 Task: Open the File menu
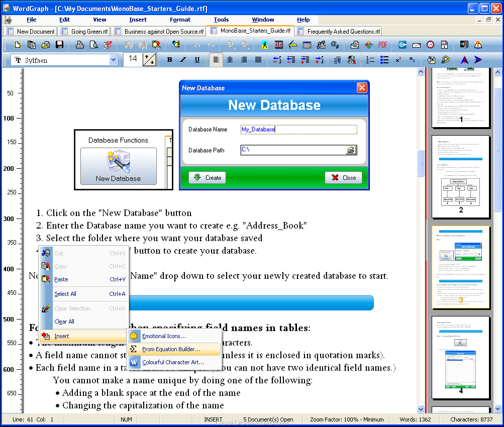(x=32, y=20)
